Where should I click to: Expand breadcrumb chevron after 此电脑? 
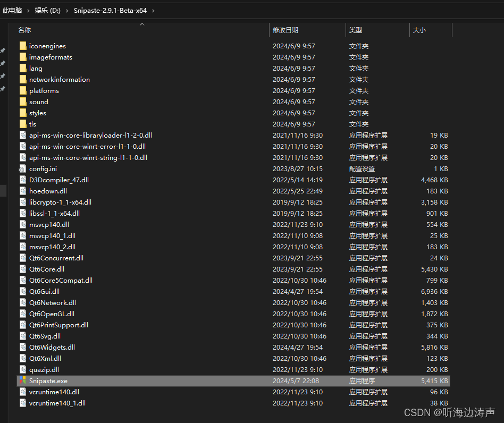pyautogui.click(x=28, y=11)
